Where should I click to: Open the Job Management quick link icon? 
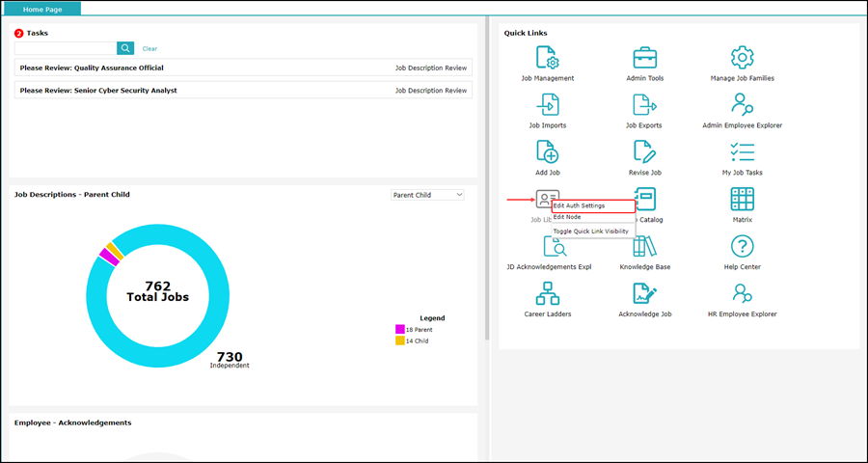coord(548,58)
